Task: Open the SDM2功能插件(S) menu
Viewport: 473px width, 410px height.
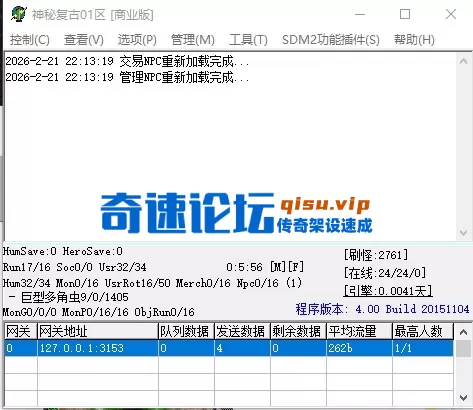Action: 331,40
